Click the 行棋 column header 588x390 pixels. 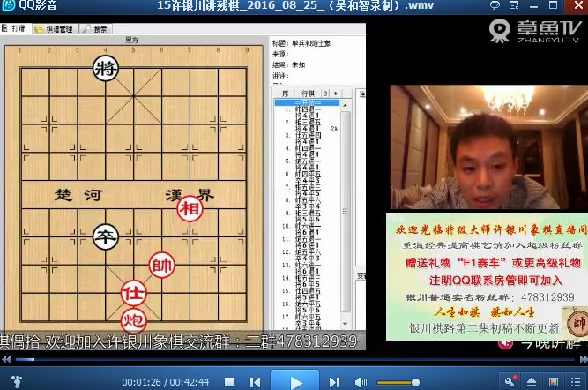(x=309, y=94)
